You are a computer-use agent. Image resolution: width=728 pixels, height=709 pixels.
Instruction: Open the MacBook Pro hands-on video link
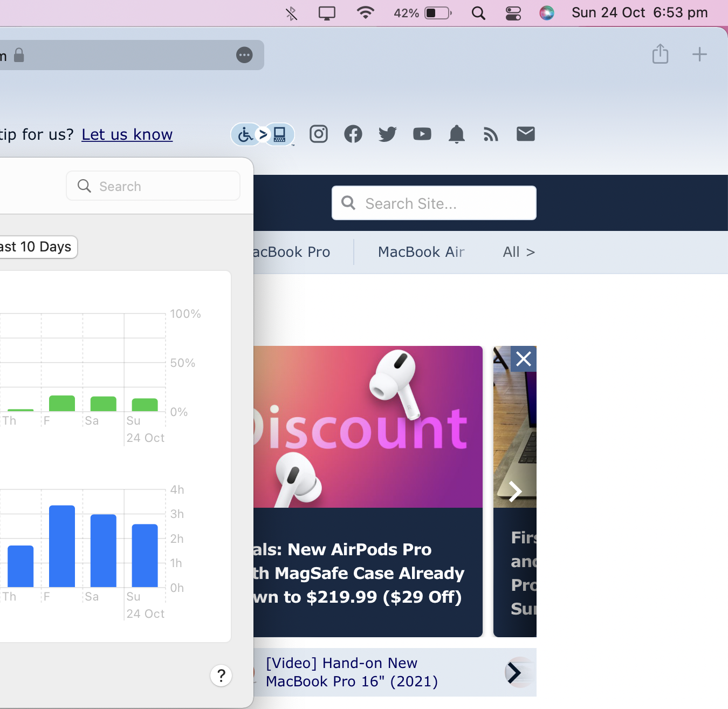(x=352, y=672)
